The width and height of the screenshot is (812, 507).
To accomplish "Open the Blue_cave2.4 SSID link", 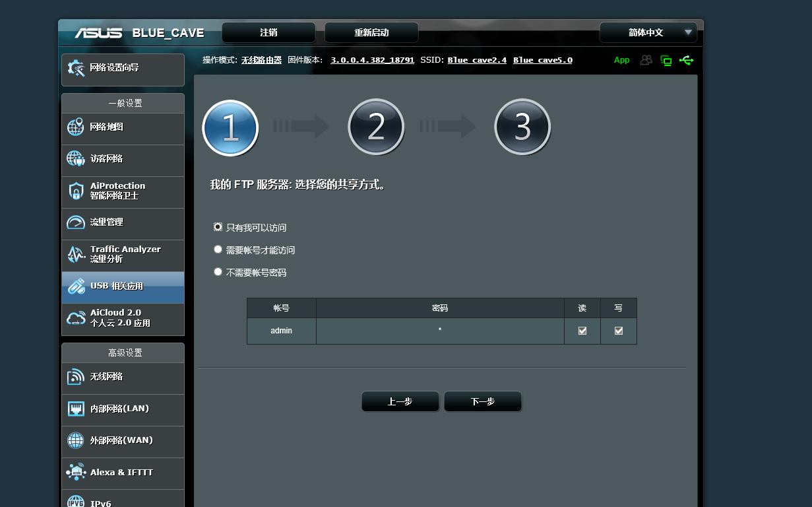I will (477, 60).
